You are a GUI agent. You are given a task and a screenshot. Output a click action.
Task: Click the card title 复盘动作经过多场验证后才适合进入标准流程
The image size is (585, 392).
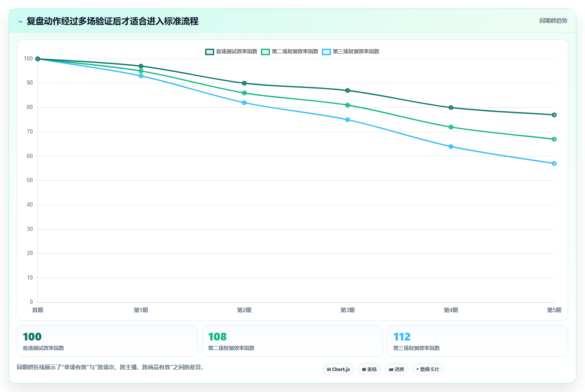point(112,21)
